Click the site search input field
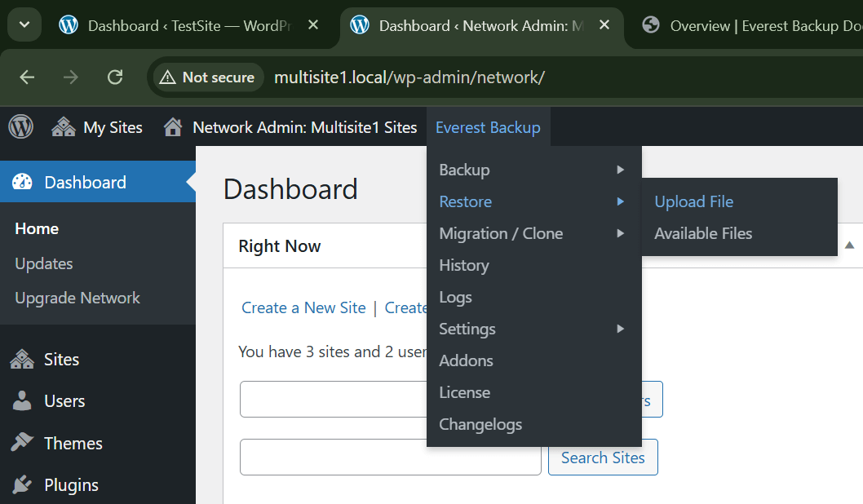This screenshot has width=863, height=504. coord(390,458)
